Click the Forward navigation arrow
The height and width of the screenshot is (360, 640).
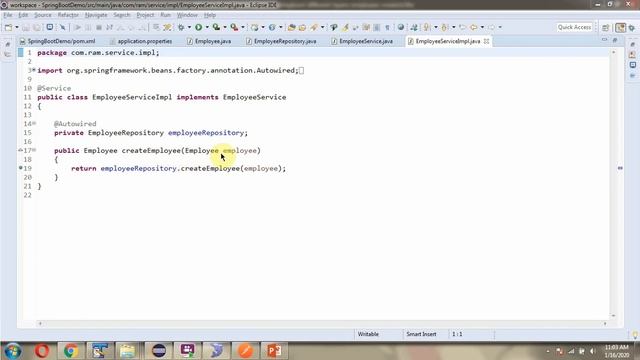point(491,27)
